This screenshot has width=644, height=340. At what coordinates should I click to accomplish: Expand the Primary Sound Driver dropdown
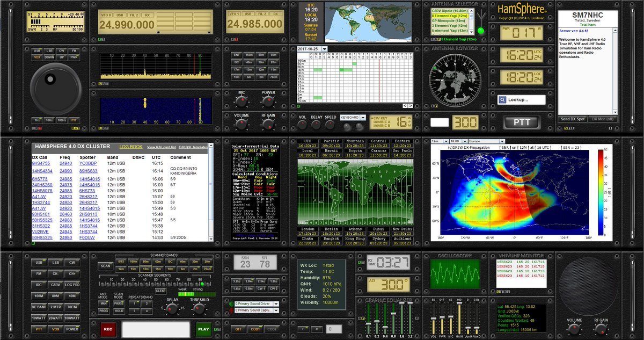click(276, 303)
